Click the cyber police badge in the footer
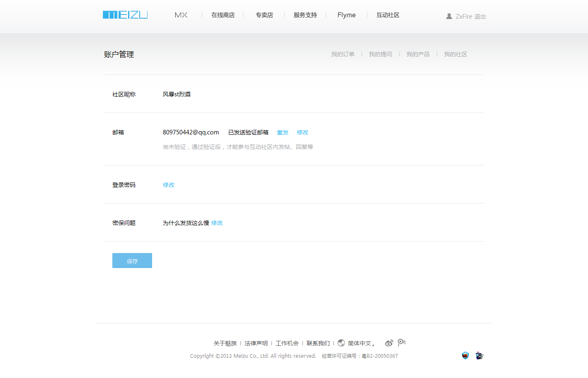Screen dimensions: 588x378 [479, 355]
